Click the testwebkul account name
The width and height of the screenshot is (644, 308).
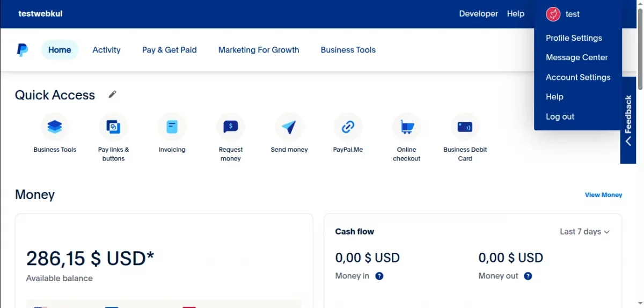(40, 13)
